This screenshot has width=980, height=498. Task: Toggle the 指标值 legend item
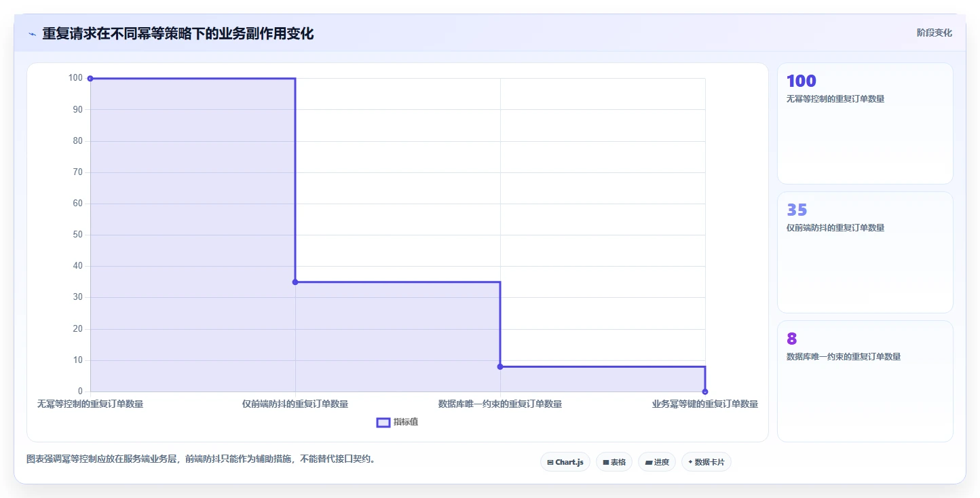pos(398,422)
